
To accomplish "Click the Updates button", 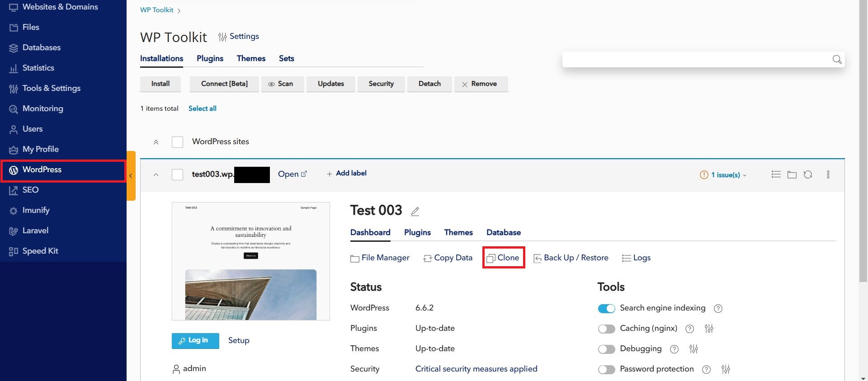I will (331, 84).
